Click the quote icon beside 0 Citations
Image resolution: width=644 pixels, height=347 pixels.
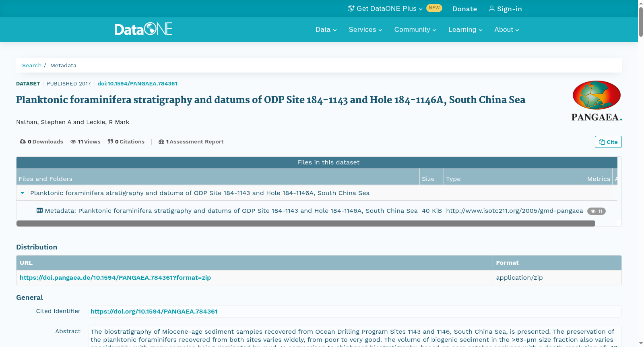click(x=110, y=141)
